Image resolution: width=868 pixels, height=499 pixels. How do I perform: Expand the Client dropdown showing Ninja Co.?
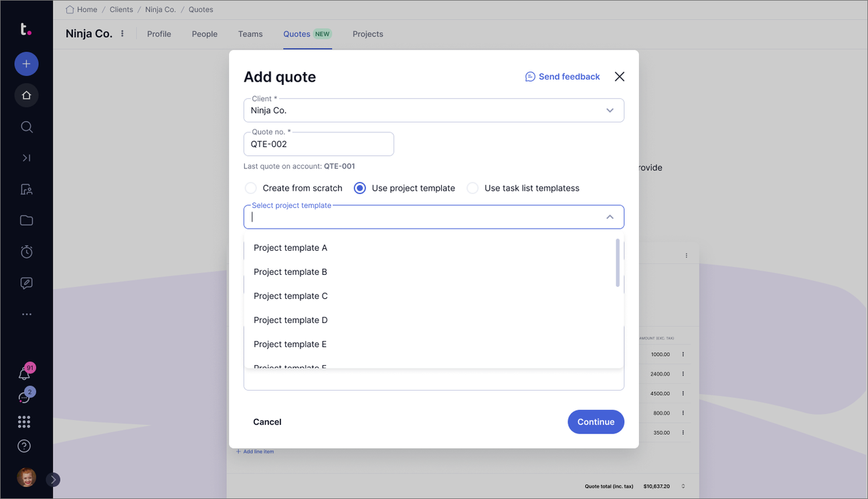610,110
